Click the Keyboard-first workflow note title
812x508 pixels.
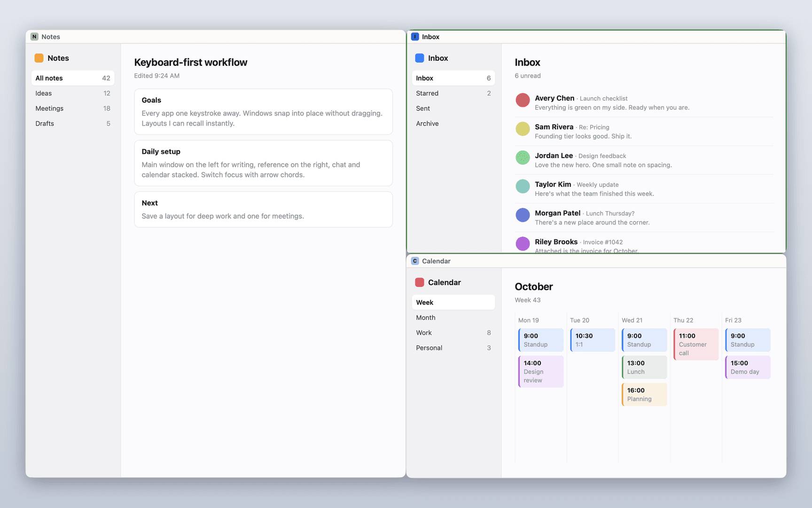pos(191,62)
